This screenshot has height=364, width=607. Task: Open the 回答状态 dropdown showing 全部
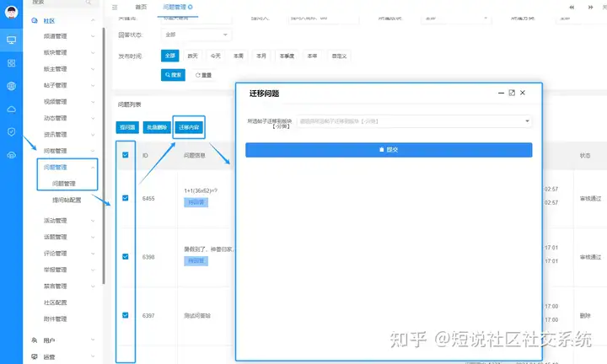click(196, 35)
